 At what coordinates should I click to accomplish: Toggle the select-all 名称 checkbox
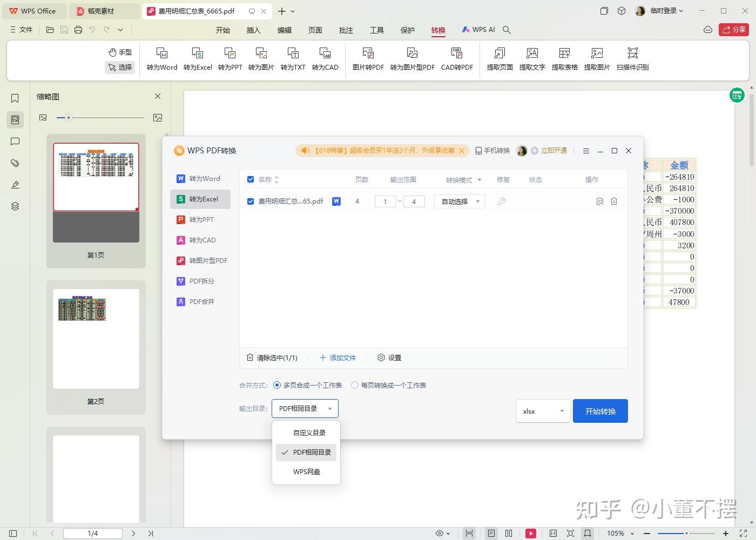[x=251, y=179]
